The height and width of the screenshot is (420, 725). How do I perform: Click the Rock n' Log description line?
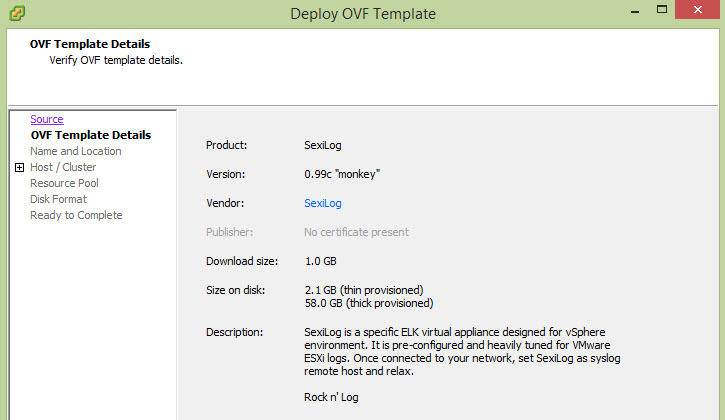coord(331,397)
